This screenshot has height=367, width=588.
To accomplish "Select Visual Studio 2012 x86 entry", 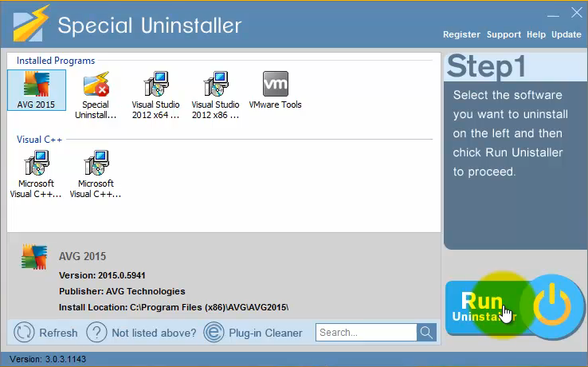I will 216,96.
